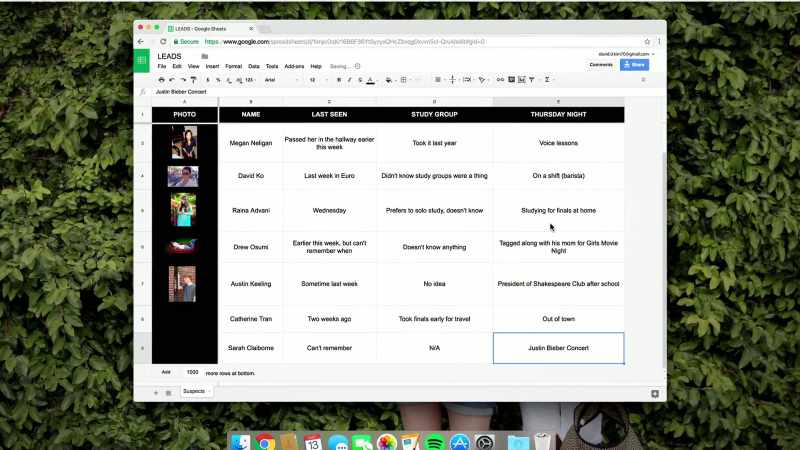Image resolution: width=800 pixels, height=450 pixels.
Task: Open the font size dropdown
Action: 318,80
